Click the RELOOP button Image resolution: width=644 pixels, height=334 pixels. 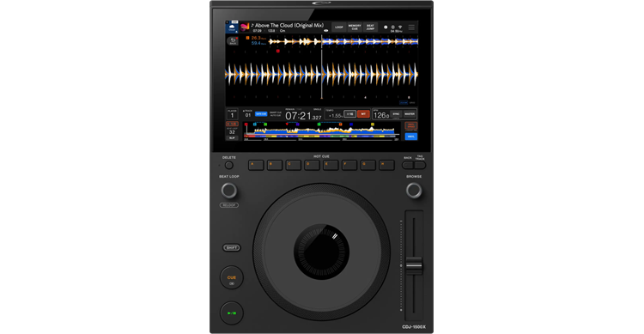tap(229, 205)
